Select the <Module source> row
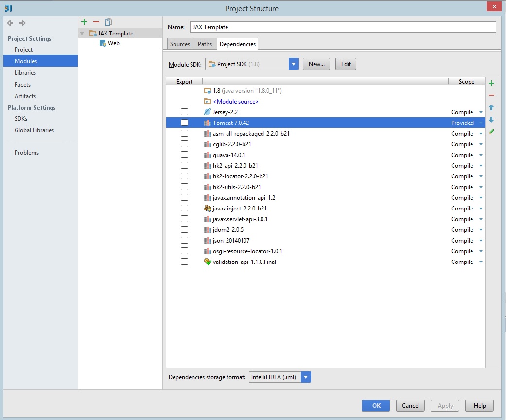 326,102
